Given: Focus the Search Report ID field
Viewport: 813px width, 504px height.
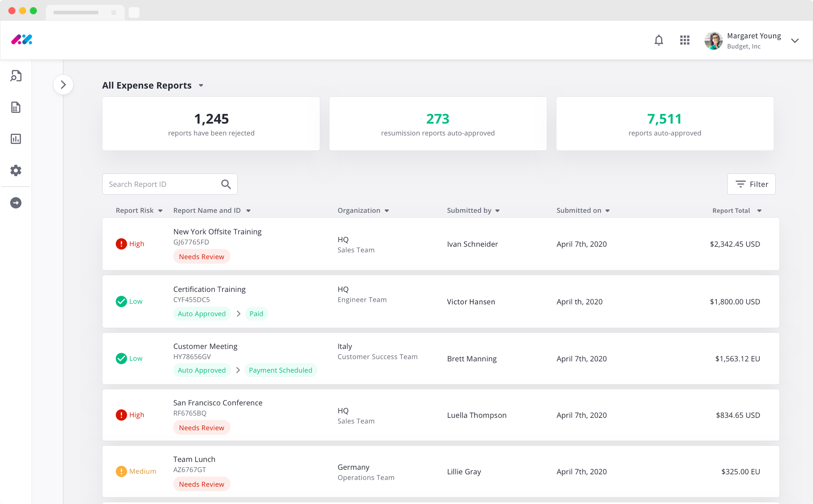Looking at the screenshot, I should coord(169,184).
